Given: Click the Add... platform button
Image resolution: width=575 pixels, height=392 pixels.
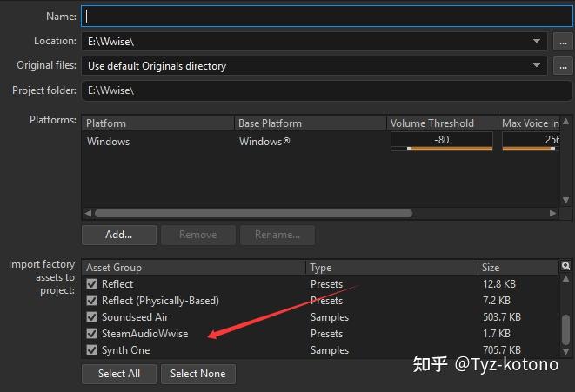Looking at the screenshot, I should click(119, 235).
